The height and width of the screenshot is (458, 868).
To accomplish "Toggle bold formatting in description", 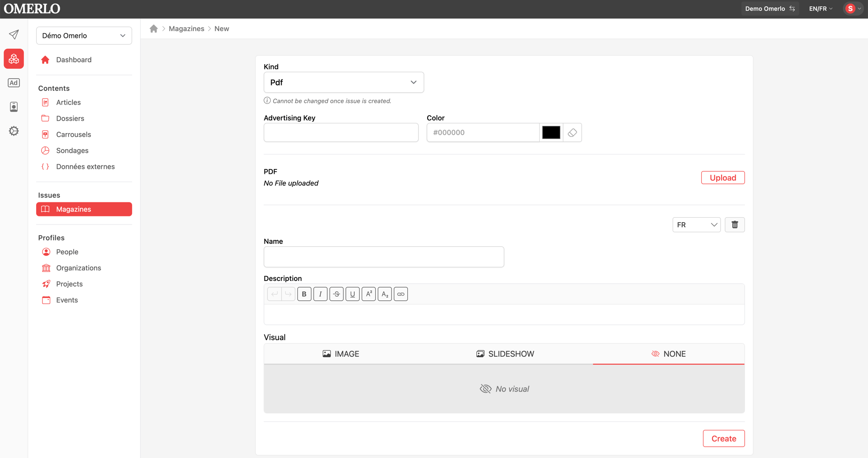I will (x=304, y=294).
